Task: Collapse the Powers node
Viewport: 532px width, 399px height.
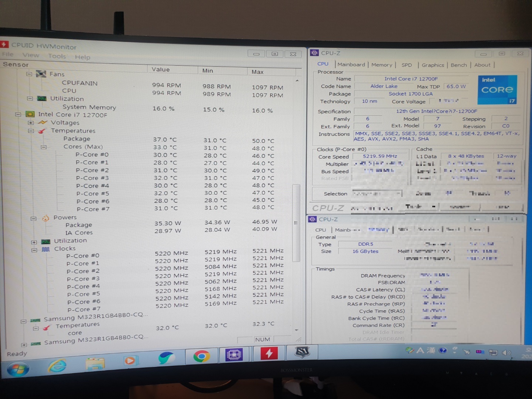Action: click(x=33, y=218)
